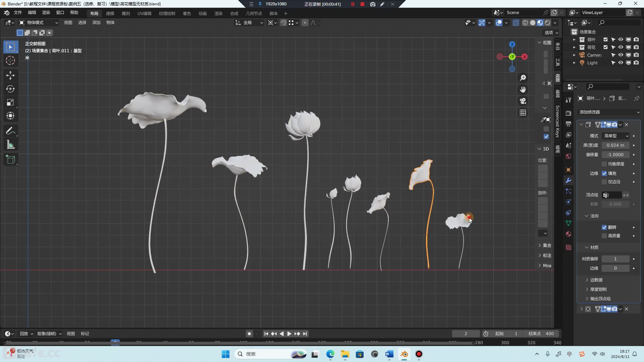The image size is (644, 362).
Task: Uncheck the 翻转 normals checkbox
Action: (604, 227)
